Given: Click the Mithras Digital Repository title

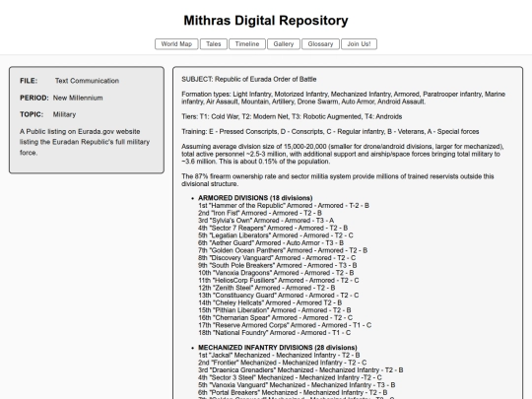Looking at the screenshot, I should click(266, 21).
